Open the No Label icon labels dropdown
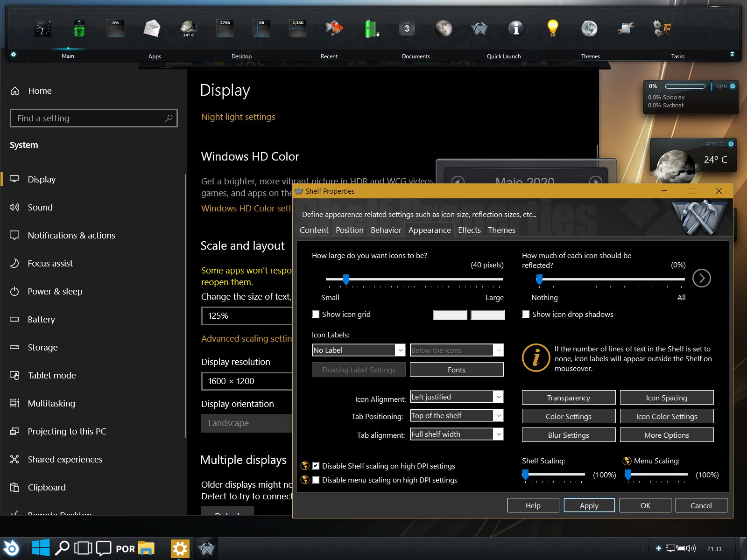Screen dimensions: 747x560 [358, 350]
